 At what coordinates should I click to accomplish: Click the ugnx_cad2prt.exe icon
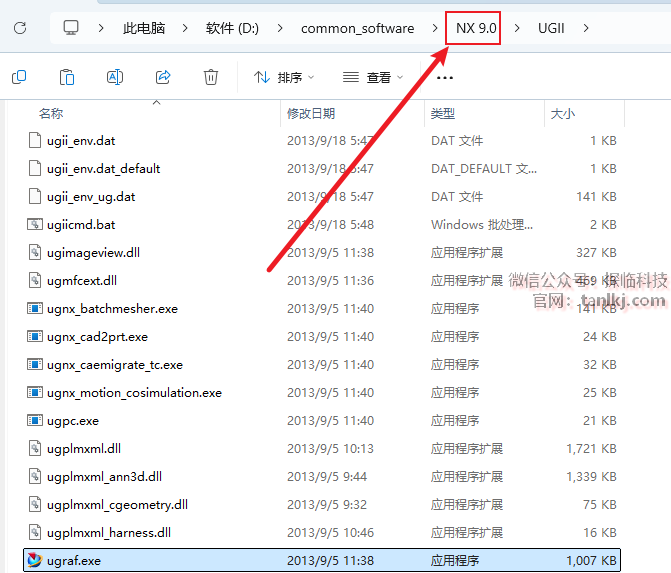click(35, 336)
